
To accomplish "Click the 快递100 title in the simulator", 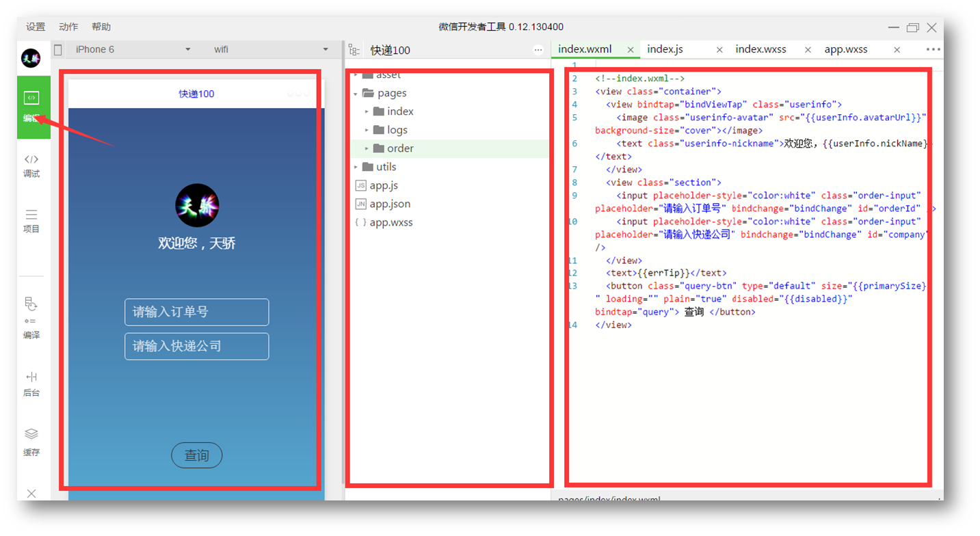I will [x=197, y=94].
